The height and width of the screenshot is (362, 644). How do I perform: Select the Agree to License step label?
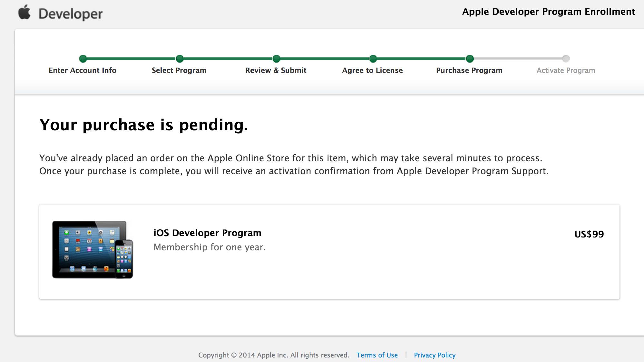coord(372,70)
